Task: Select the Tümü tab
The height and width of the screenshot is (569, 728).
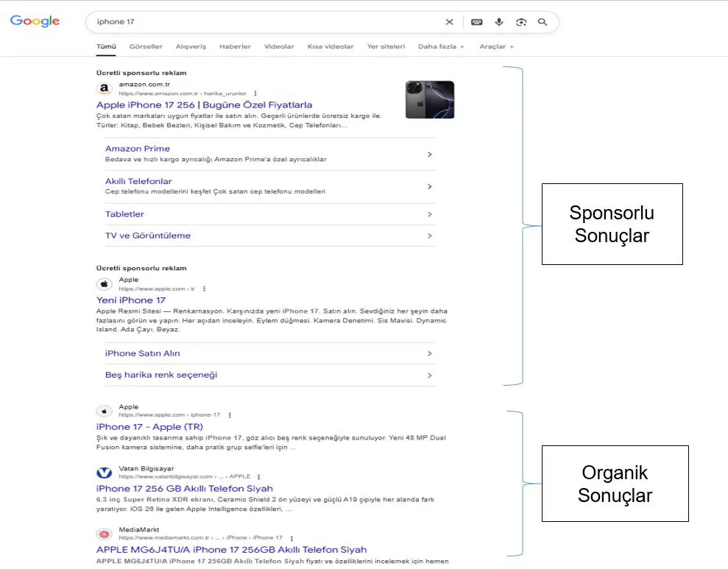Action: pyautogui.click(x=106, y=46)
